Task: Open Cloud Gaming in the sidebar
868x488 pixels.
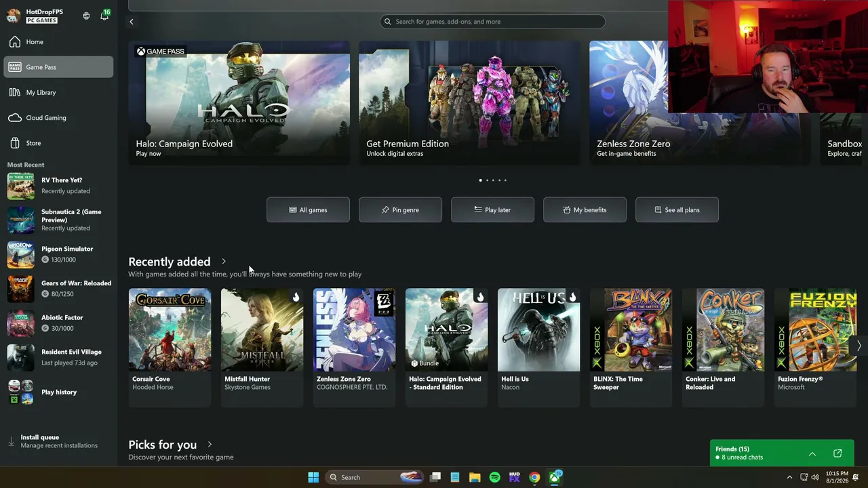Action: 58,118
